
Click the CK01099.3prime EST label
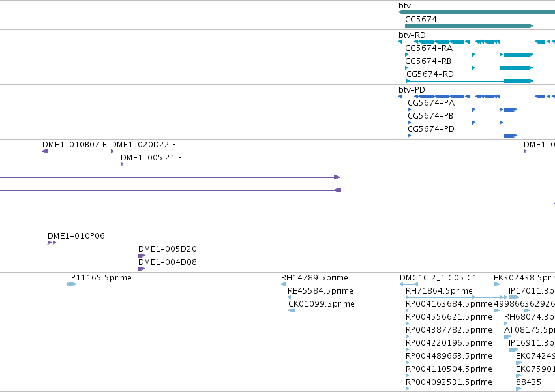point(322,304)
